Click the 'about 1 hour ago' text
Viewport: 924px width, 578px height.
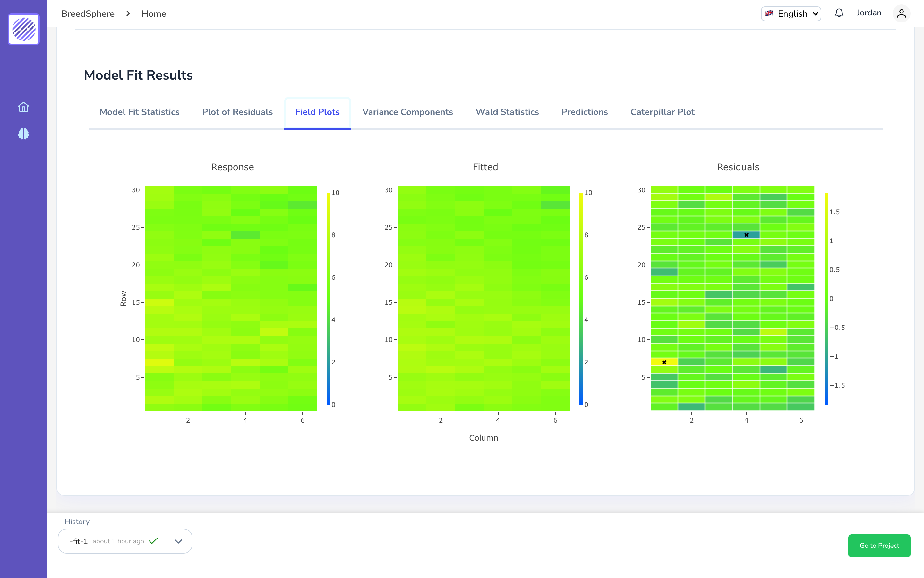(x=118, y=541)
